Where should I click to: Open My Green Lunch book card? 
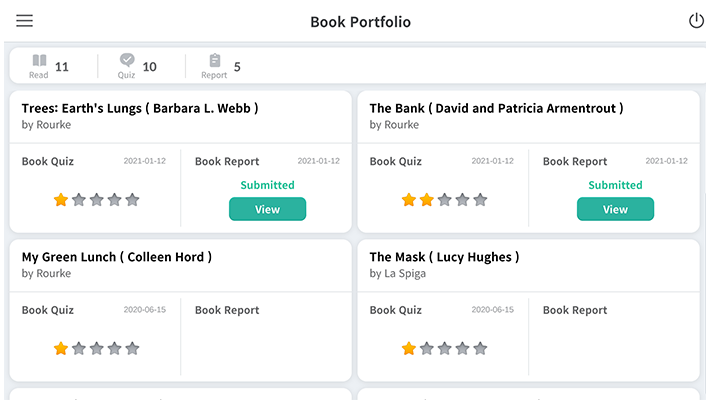click(x=116, y=257)
